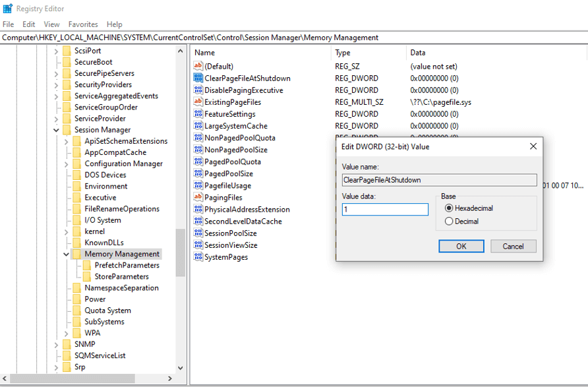Open the Edit menu
Image resolution: width=588 pixels, height=387 pixels.
pos(29,24)
